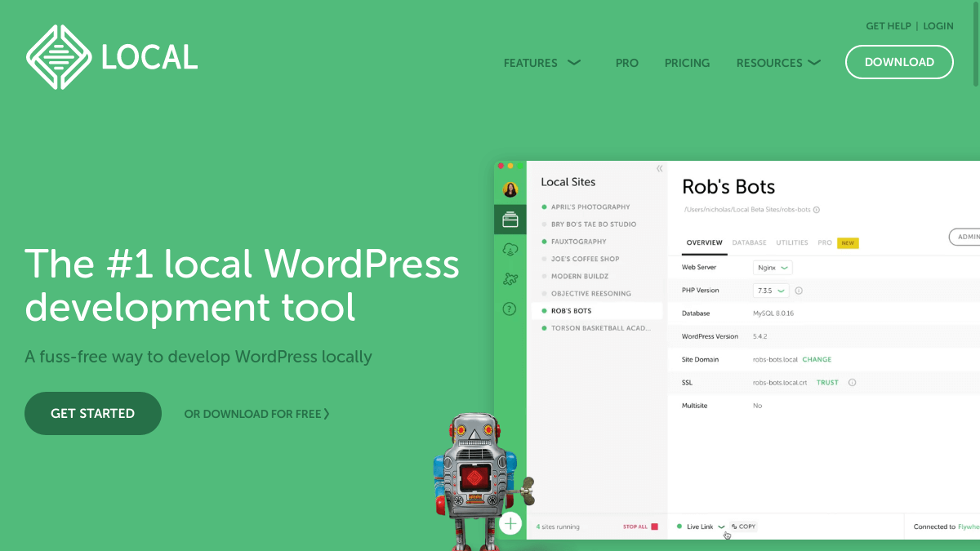Click the robs-bots.local.crt value
This screenshot has height=551, width=980.
coord(780,382)
